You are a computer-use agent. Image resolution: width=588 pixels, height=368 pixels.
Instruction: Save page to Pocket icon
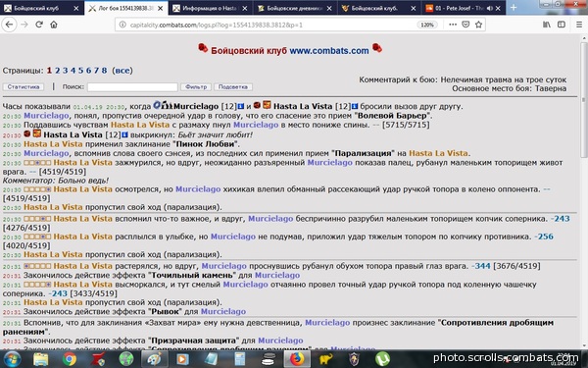point(465,25)
